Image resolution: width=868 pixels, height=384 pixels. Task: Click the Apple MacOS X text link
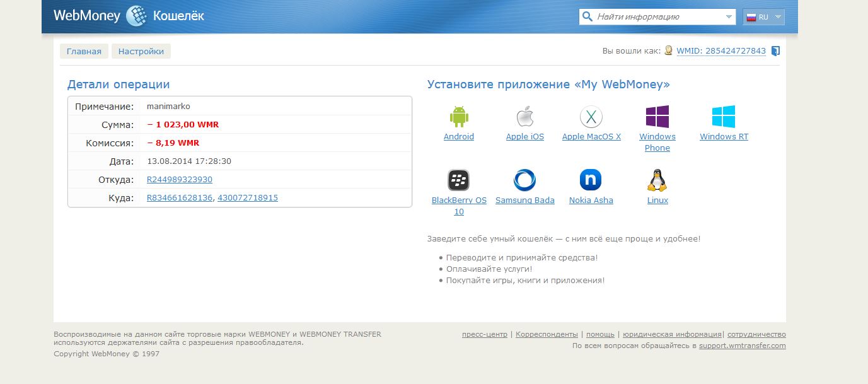591,137
